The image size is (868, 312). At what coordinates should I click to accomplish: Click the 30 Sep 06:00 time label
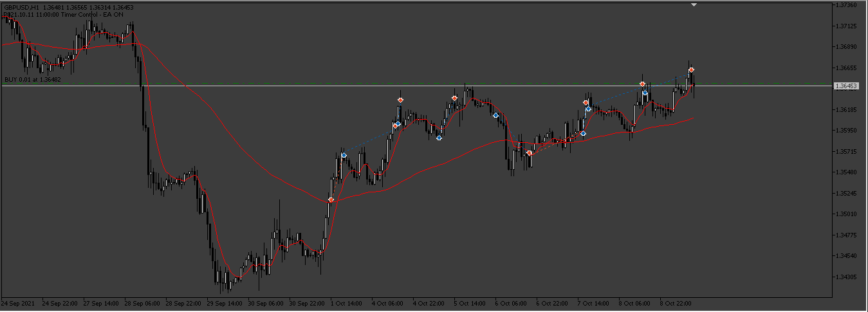[x=266, y=302]
